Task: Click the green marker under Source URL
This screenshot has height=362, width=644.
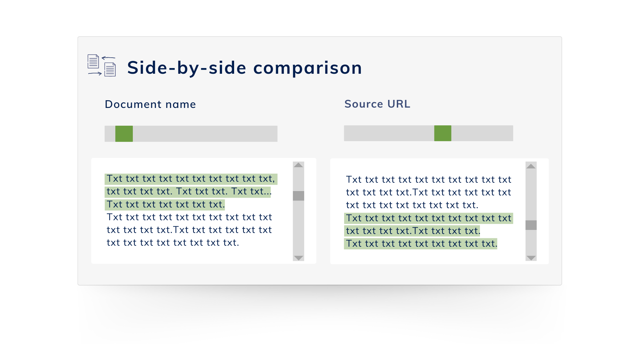Action: click(x=443, y=133)
